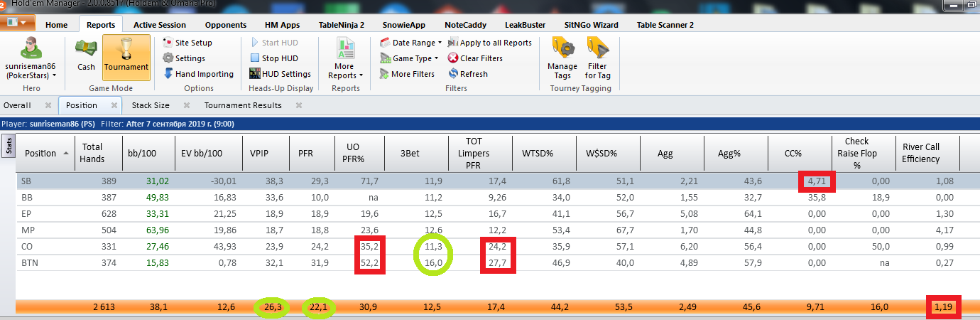Image resolution: width=980 pixels, height=320 pixels.
Task: Open the SitNGo Wizard tab
Action: pyautogui.click(x=591, y=24)
